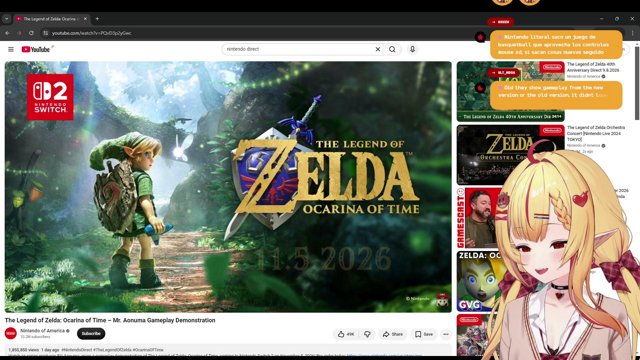The width and height of the screenshot is (640, 360).
Task: Click the #NintendoDirect hashtag
Action: click(x=77, y=350)
